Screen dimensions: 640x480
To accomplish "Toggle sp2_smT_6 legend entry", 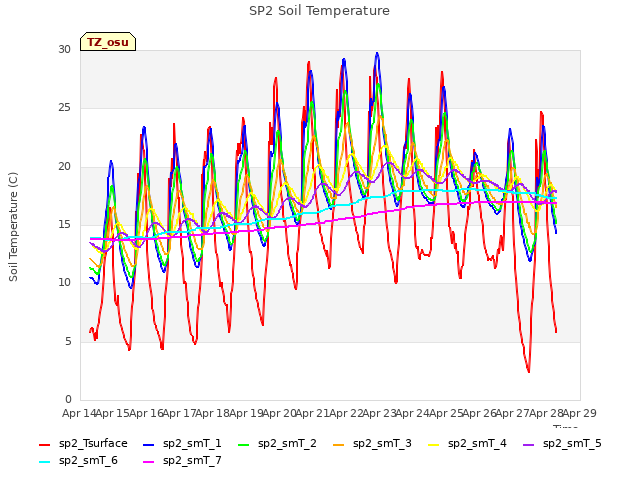I will tap(78, 461).
